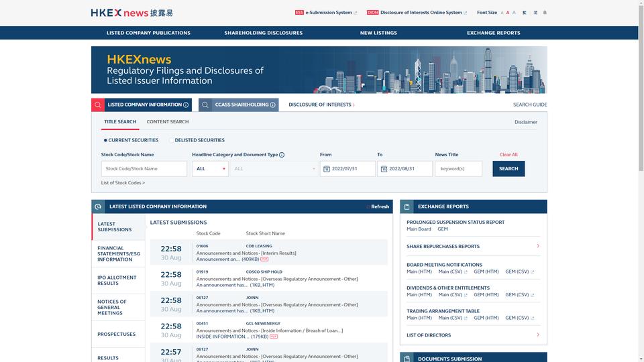Click the red ESS badge icon

[299, 13]
